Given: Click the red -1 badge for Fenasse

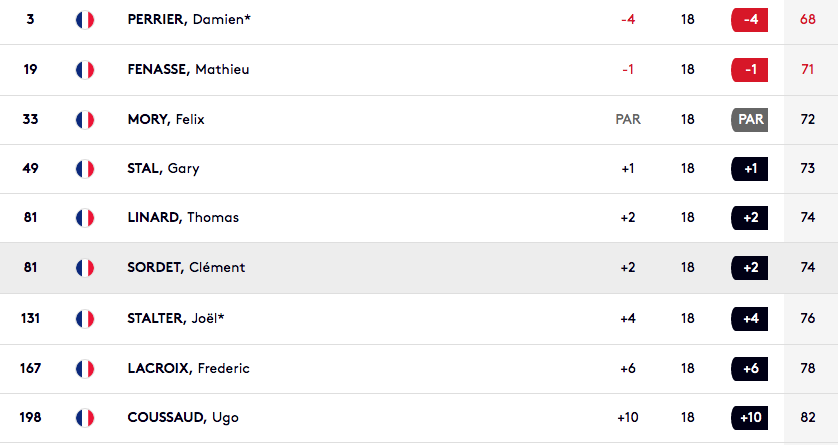Looking at the screenshot, I should click(749, 70).
